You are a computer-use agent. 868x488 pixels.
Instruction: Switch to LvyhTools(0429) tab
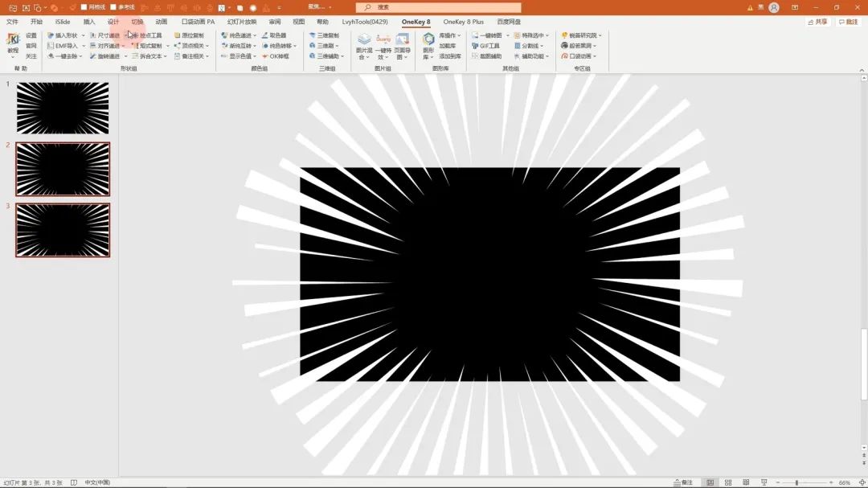[x=365, y=22]
